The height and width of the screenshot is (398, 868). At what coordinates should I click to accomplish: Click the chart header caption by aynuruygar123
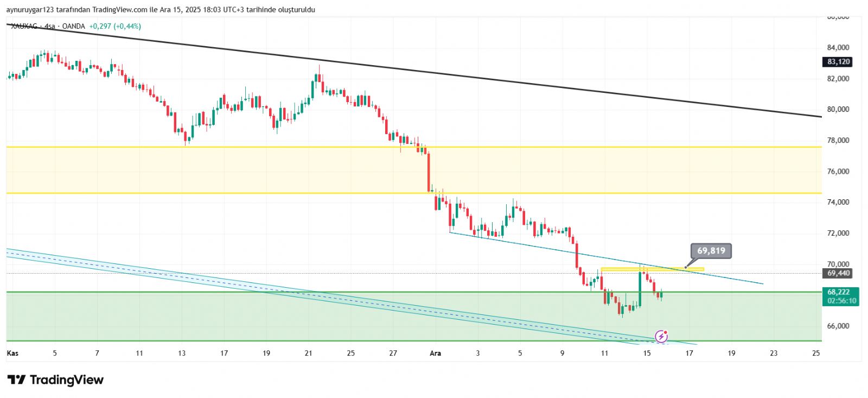pyautogui.click(x=160, y=10)
